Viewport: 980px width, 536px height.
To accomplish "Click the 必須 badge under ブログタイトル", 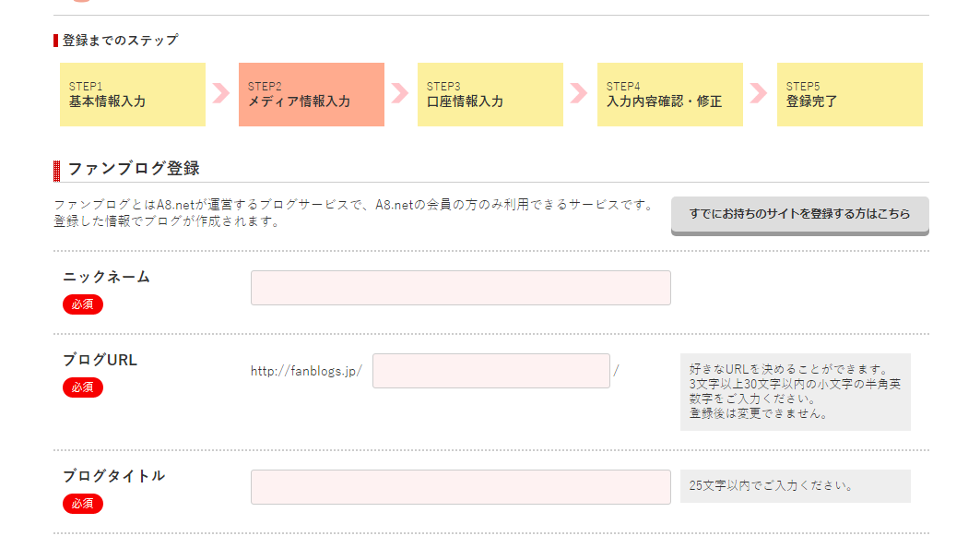I will pyautogui.click(x=82, y=504).
